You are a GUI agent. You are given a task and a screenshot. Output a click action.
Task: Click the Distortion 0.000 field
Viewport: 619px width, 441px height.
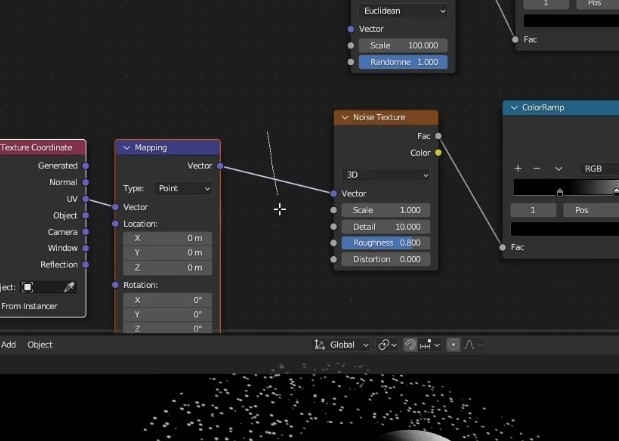386,259
